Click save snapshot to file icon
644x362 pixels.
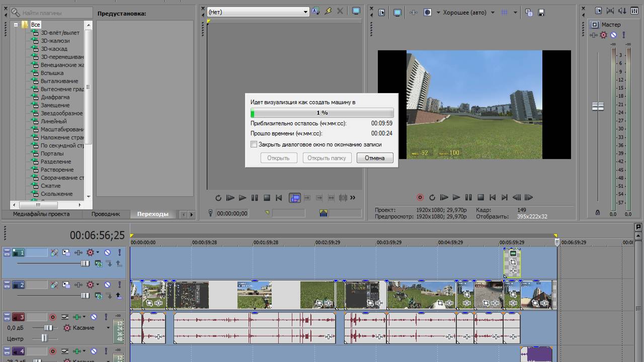point(541,13)
